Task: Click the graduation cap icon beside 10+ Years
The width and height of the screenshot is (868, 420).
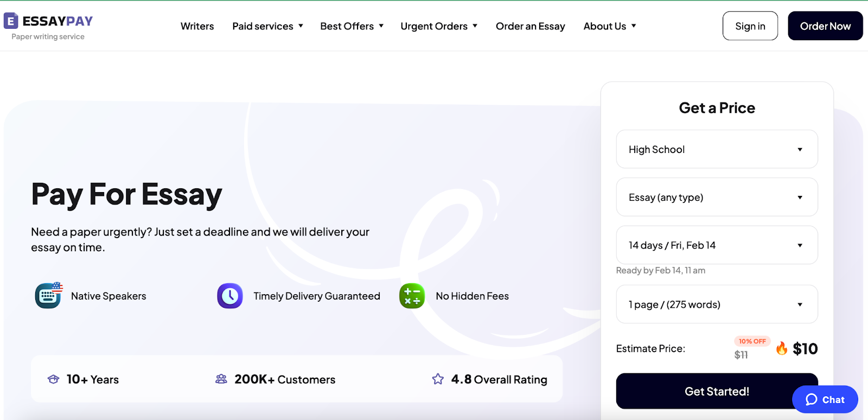Action: pos(53,379)
